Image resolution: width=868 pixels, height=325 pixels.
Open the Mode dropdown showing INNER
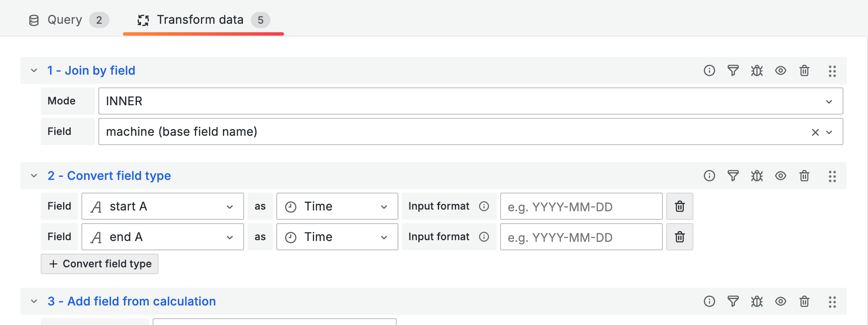tap(470, 101)
